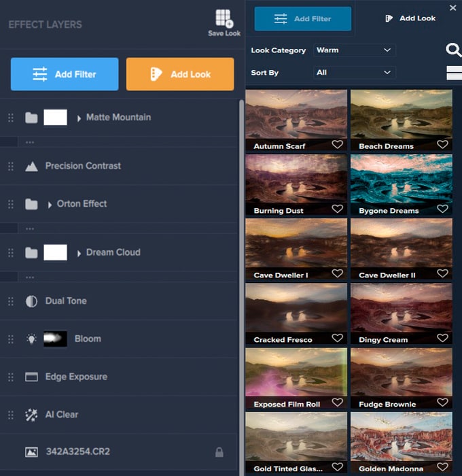Click orange Add Look button

pos(180,74)
